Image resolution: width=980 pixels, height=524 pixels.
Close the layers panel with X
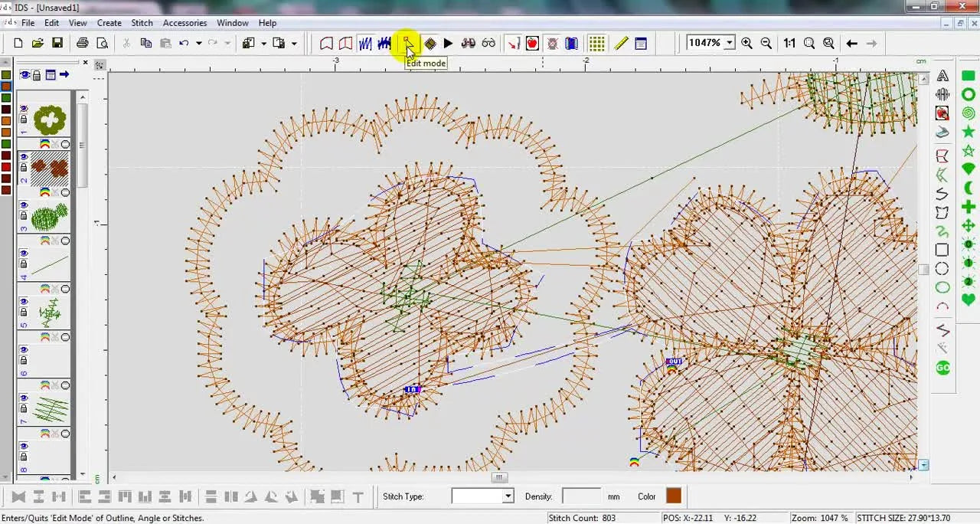pos(86,63)
